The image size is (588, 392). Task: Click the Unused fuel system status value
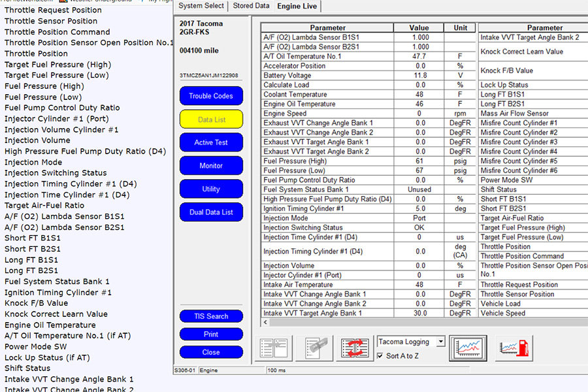[419, 189]
